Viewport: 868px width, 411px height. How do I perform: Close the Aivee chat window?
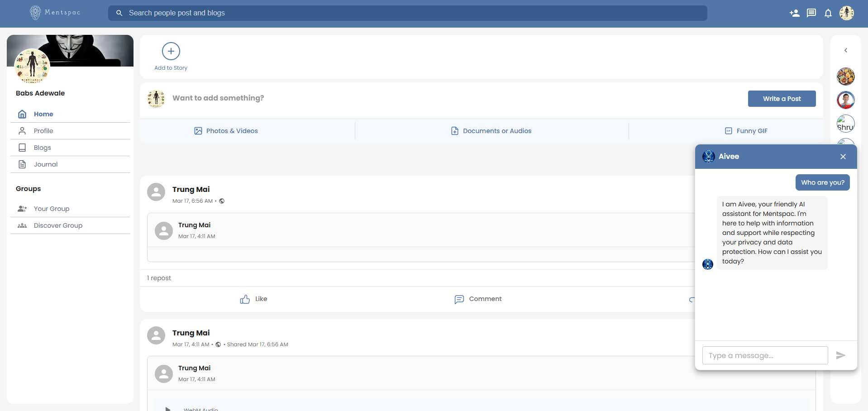tap(843, 156)
